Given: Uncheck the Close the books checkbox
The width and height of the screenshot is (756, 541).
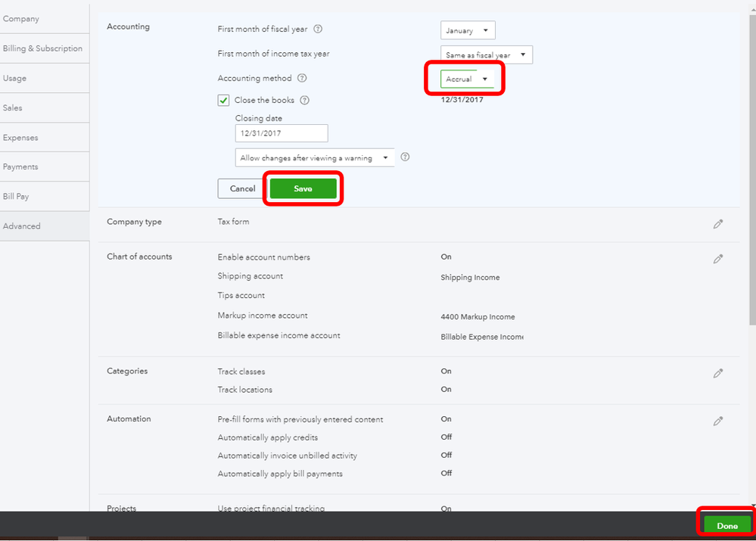Looking at the screenshot, I should (223, 101).
